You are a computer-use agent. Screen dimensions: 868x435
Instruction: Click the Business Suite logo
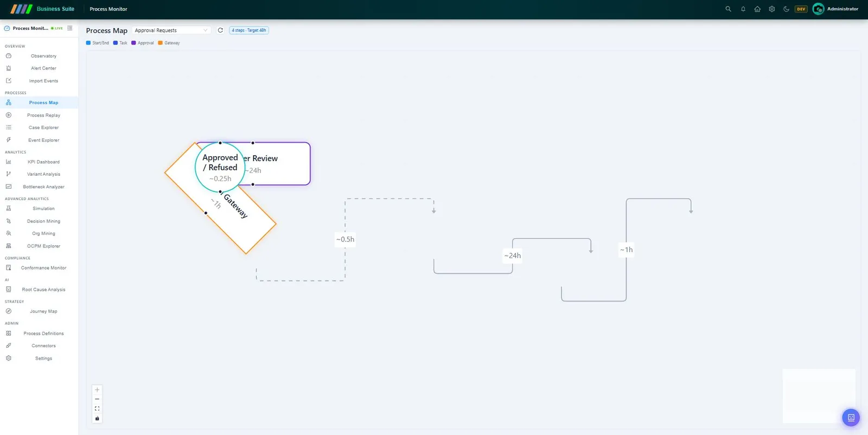(x=42, y=9)
